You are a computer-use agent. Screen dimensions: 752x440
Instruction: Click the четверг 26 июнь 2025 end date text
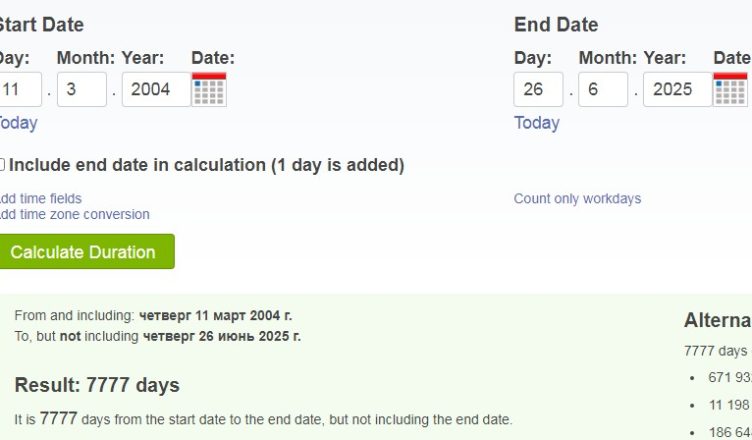222,336
